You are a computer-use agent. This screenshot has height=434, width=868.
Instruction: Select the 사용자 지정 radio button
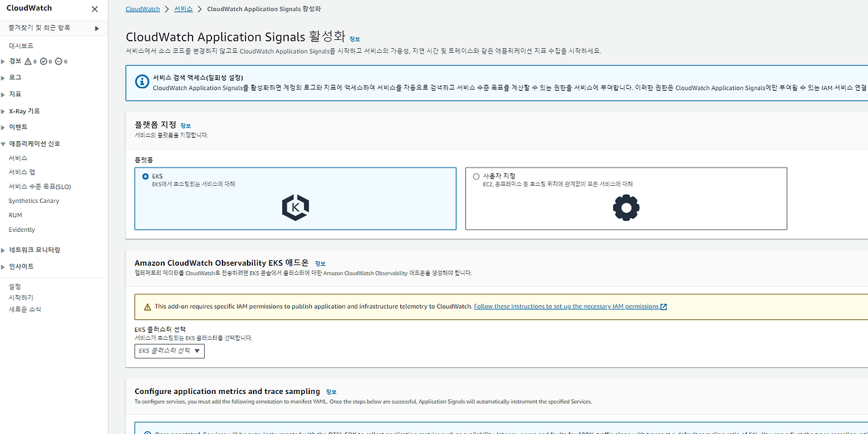coord(476,176)
